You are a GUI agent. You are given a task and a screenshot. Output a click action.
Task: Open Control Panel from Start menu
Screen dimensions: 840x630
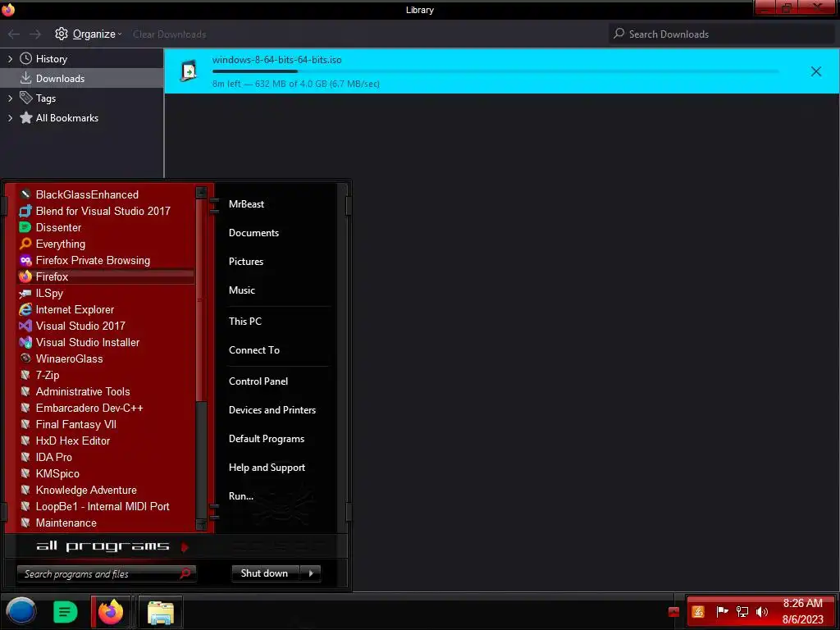pyautogui.click(x=258, y=381)
